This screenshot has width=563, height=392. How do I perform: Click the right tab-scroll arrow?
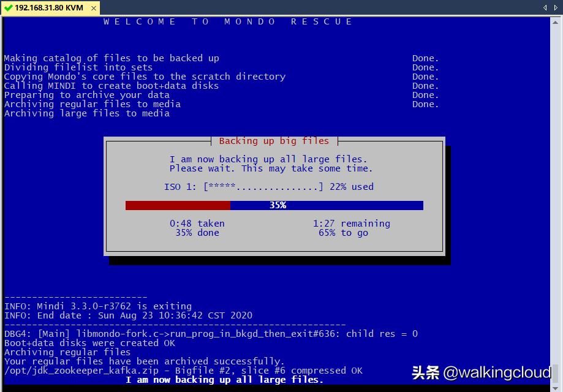pyautogui.click(x=556, y=8)
